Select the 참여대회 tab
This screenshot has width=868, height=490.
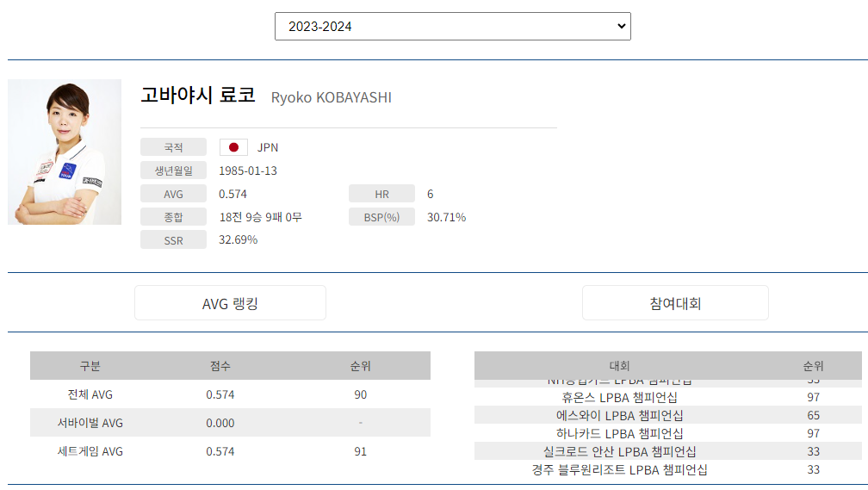click(x=675, y=303)
